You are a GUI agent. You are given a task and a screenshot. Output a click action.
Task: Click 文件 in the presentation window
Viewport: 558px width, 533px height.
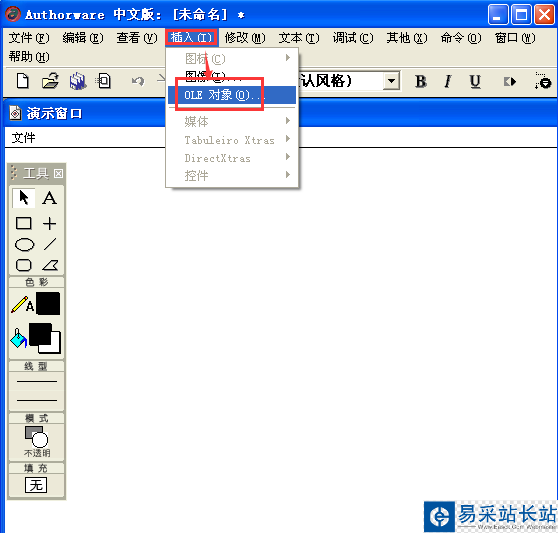(23, 138)
